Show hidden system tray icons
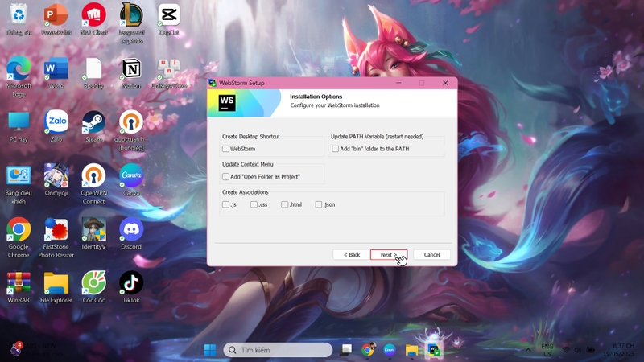Screen dimensions: 644x362 coord(528,350)
